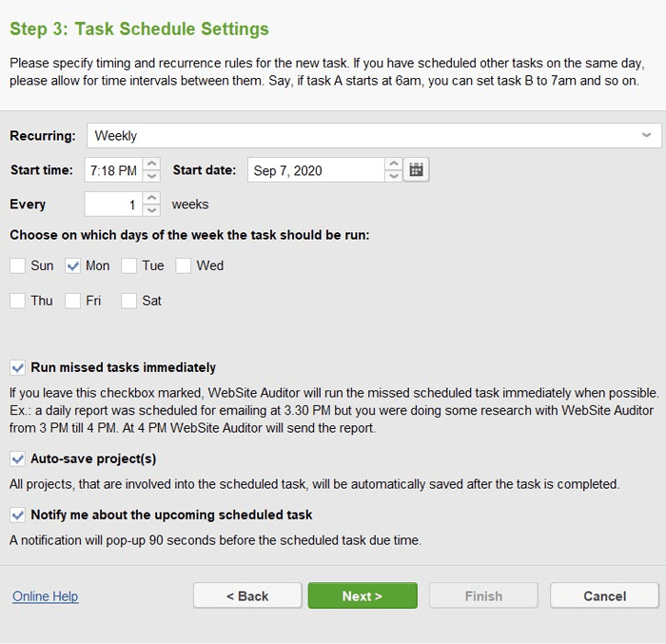
Task: Expand the Recurring dropdown showing Weekly
Action: coord(374,135)
